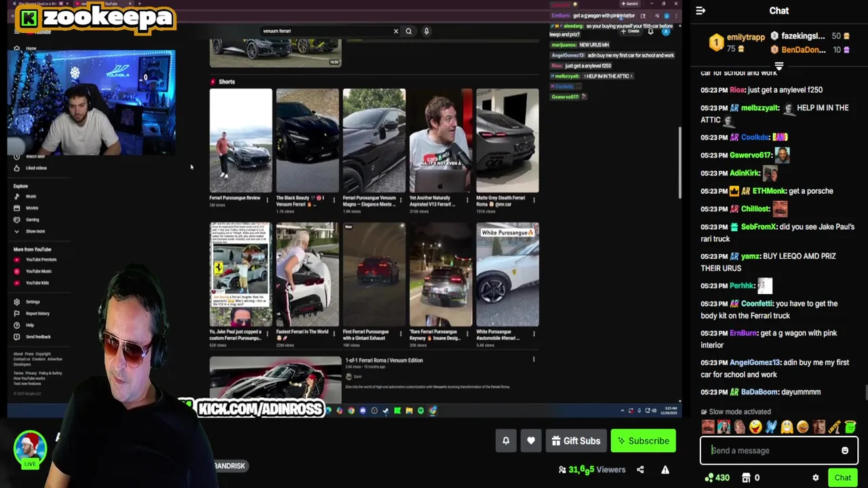Open the White Purosangue short thumbnail
The height and width of the screenshot is (488, 868).
[507, 274]
